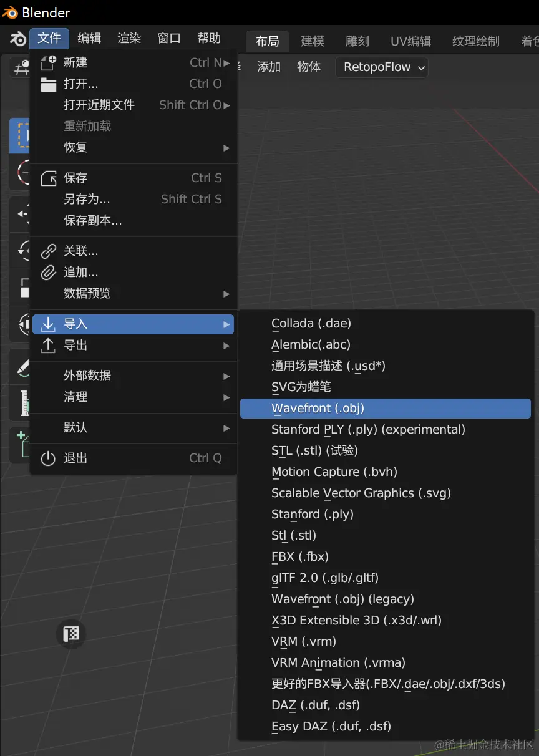Import VRM Animation (.vrma)
The width and height of the screenshot is (539, 756).
tap(386, 662)
